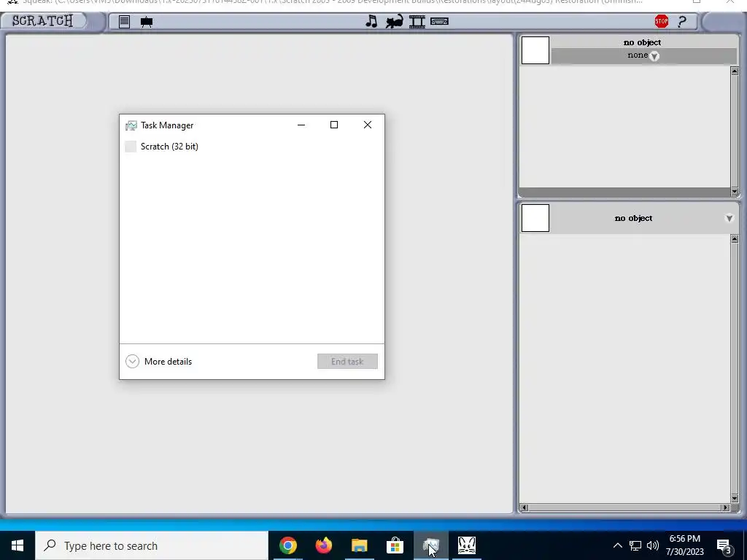Open dropdown arrow next to lower 'no object'
This screenshot has height=560, width=747.
729,218
